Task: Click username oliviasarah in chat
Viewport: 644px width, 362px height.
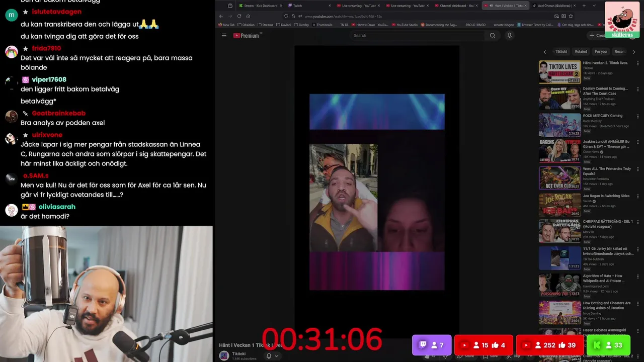Action: (x=57, y=207)
